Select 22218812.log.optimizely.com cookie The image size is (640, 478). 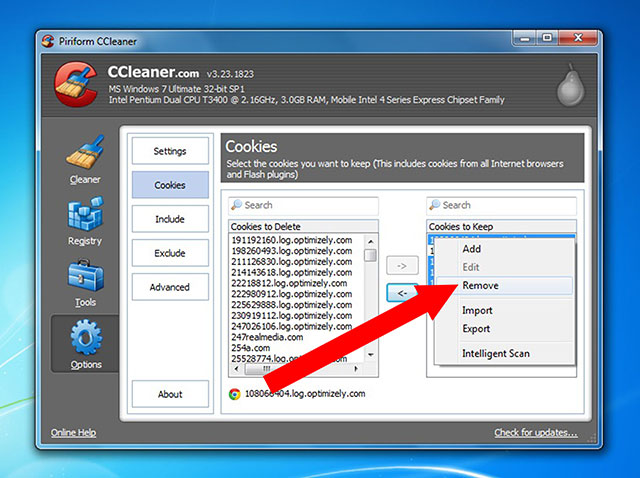(x=289, y=283)
